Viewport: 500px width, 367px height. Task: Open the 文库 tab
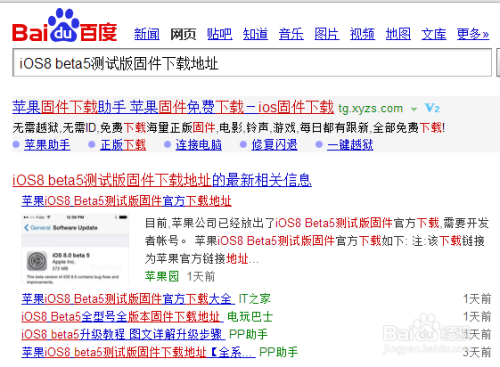(x=434, y=34)
